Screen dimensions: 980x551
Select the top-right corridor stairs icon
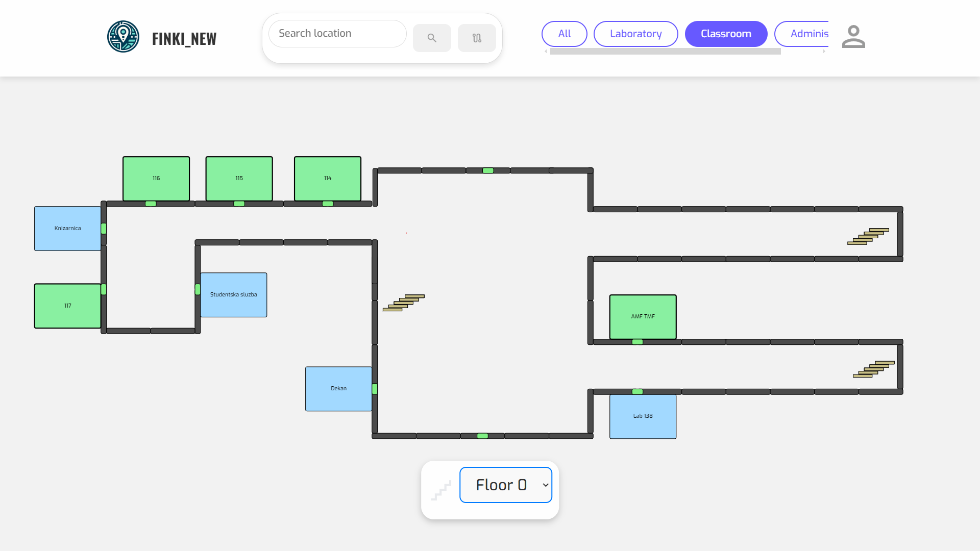(x=868, y=236)
